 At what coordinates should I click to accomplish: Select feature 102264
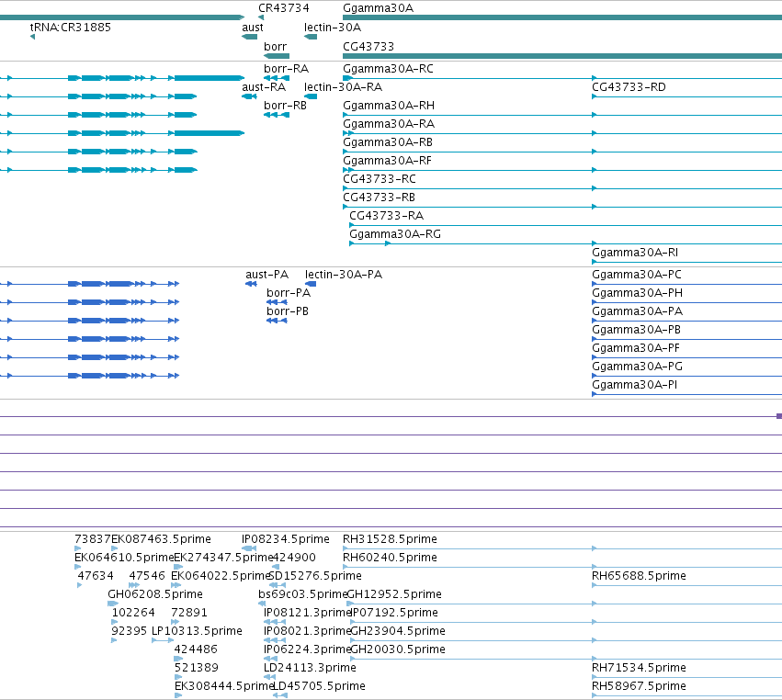[133, 613]
